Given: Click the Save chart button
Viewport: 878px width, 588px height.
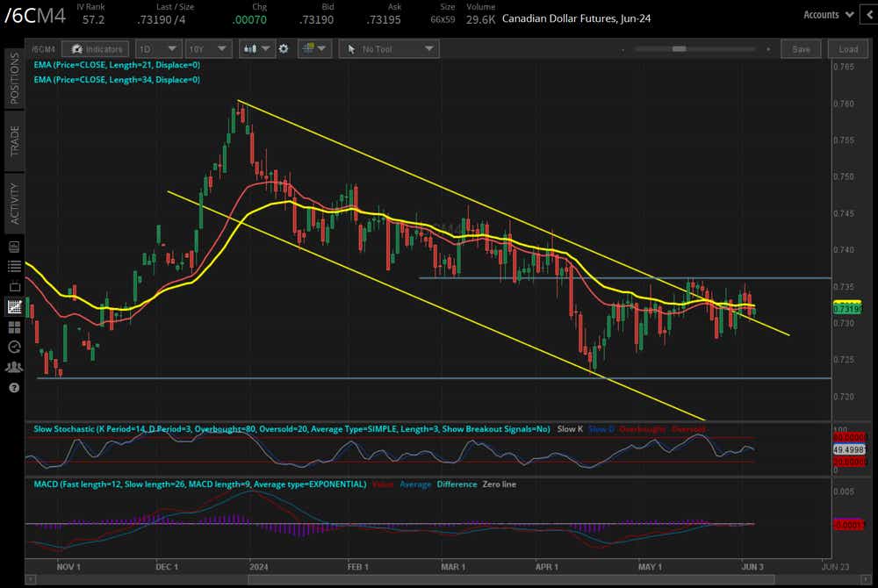Looking at the screenshot, I should (x=801, y=49).
